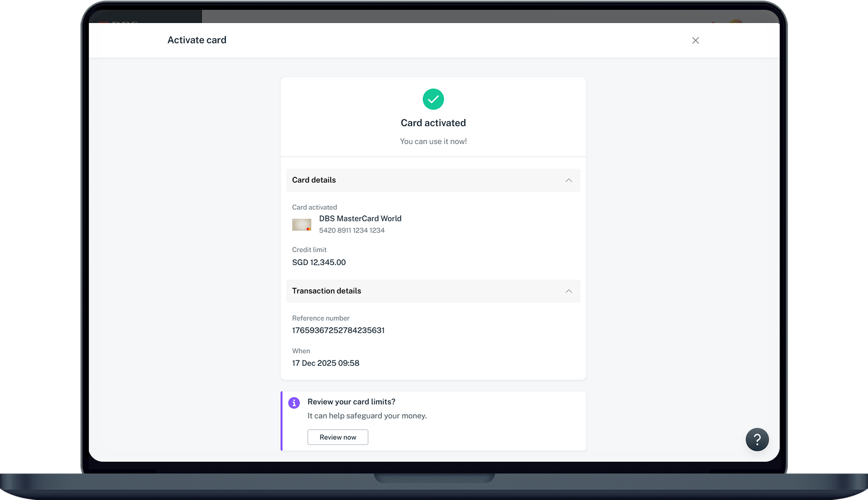Click the Card details section header

coord(314,180)
